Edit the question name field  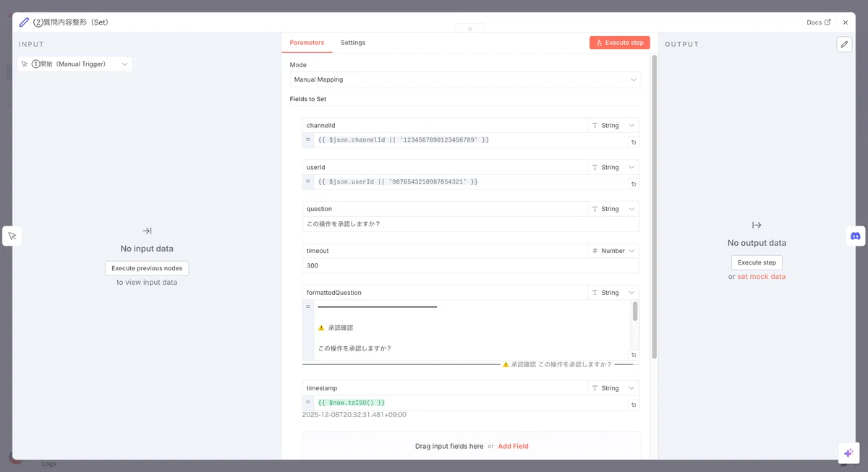445,209
